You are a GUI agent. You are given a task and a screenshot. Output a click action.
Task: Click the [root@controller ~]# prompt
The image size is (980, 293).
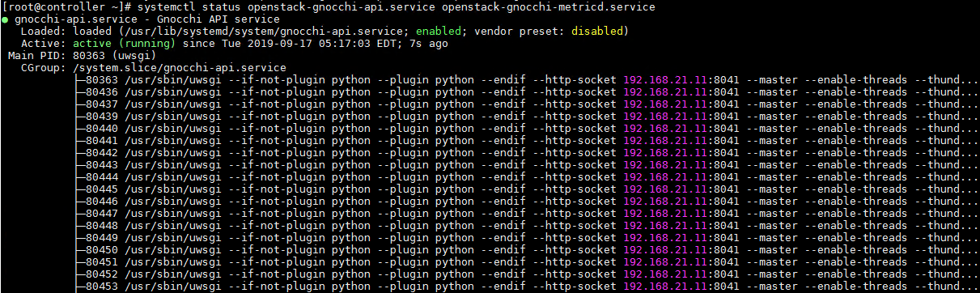[60, 6]
